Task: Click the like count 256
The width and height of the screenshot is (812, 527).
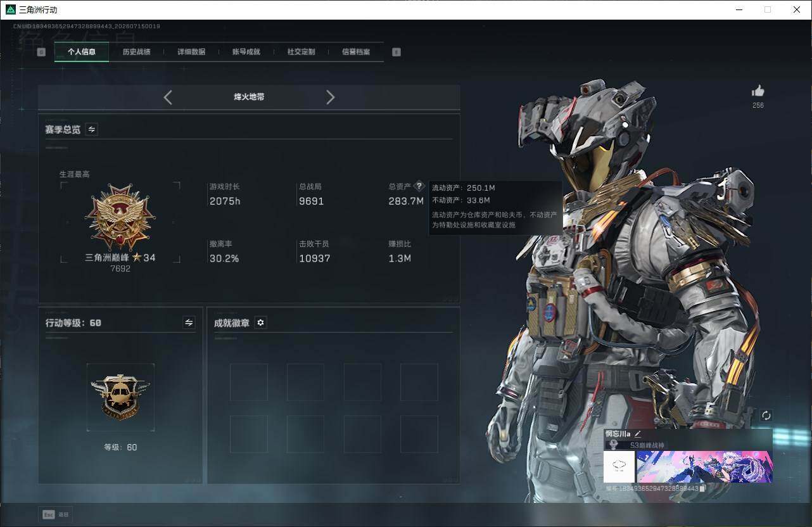Action: point(758,105)
